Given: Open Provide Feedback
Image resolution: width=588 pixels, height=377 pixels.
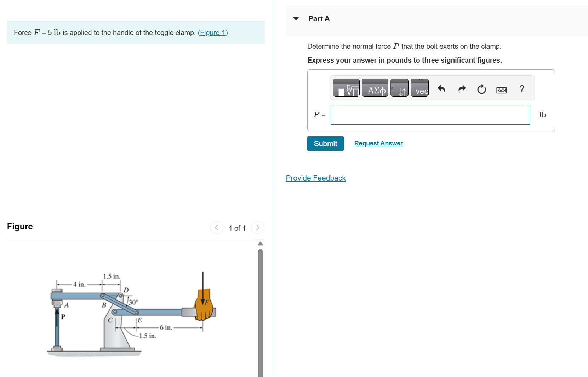Looking at the screenshot, I should [x=315, y=178].
